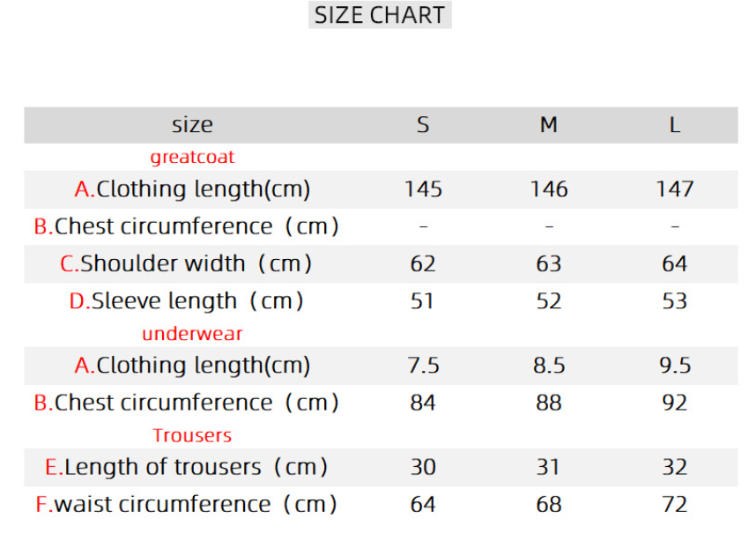Click the shoulder width value 63
This screenshot has width=756, height=533.
[x=549, y=263]
